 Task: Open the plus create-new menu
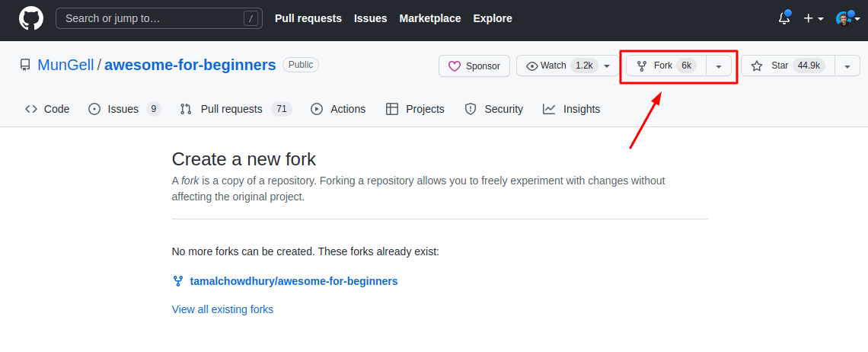813,18
